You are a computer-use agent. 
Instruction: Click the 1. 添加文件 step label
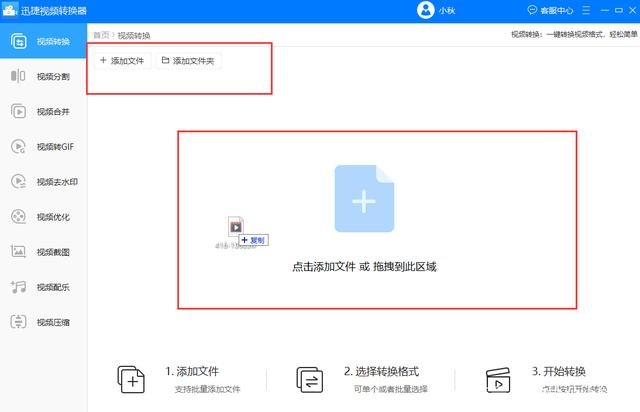point(192,371)
